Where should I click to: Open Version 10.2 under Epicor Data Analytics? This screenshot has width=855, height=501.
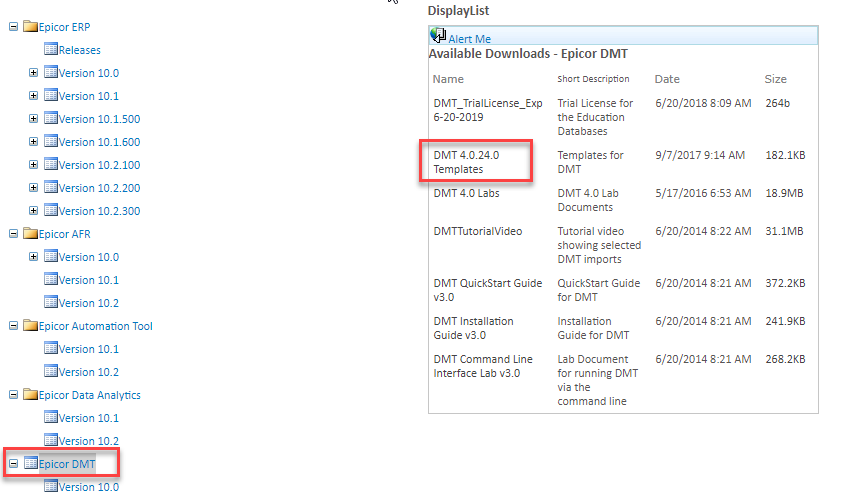click(89, 441)
